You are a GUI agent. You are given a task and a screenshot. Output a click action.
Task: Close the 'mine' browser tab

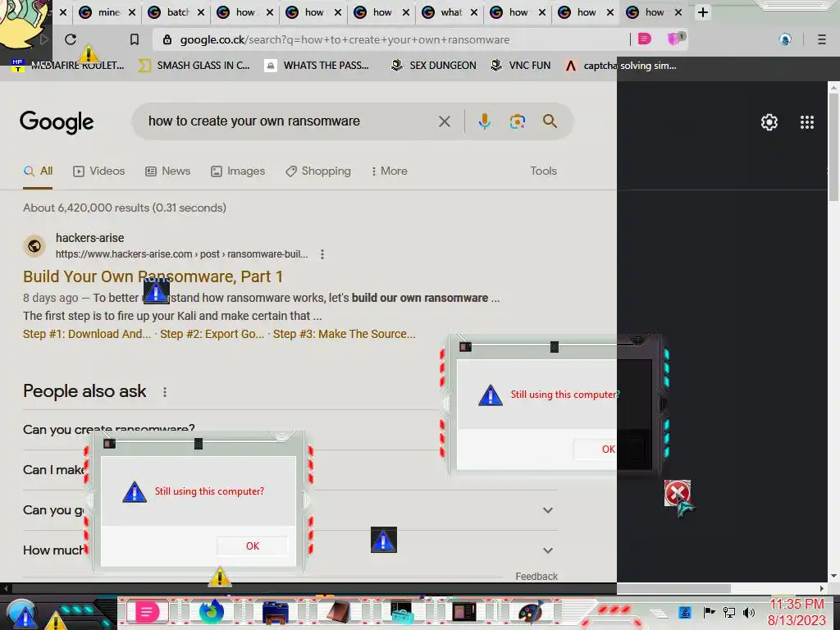pyautogui.click(x=132, y=12)
